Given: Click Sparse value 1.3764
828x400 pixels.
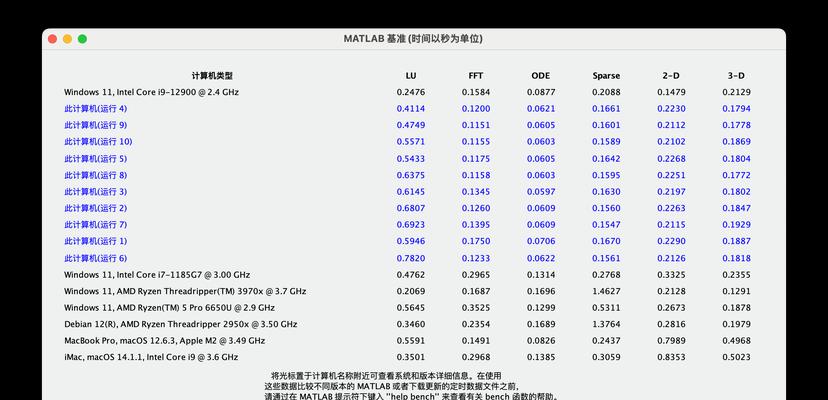Looking at the screenshot, I should click(606, 324).
